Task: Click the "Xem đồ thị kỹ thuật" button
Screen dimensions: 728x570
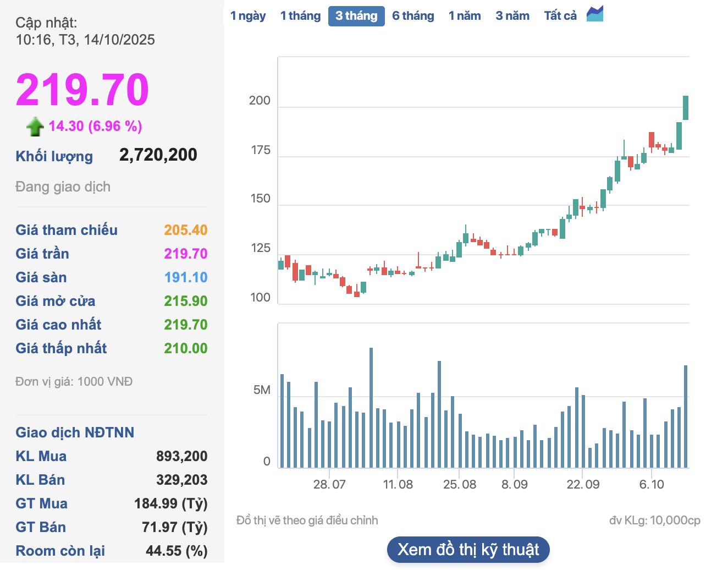Action: tap(468, 549)
